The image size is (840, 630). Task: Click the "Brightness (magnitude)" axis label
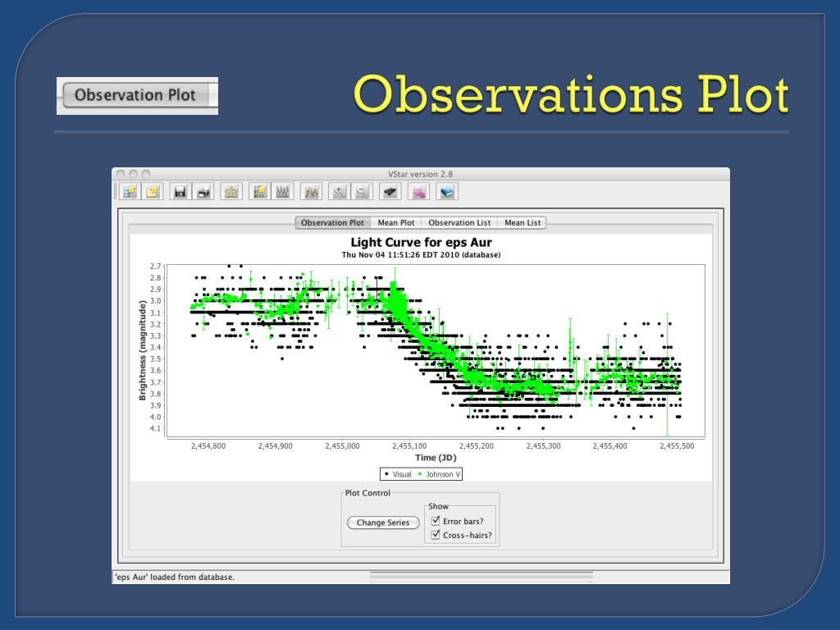[x=142, y=350]
